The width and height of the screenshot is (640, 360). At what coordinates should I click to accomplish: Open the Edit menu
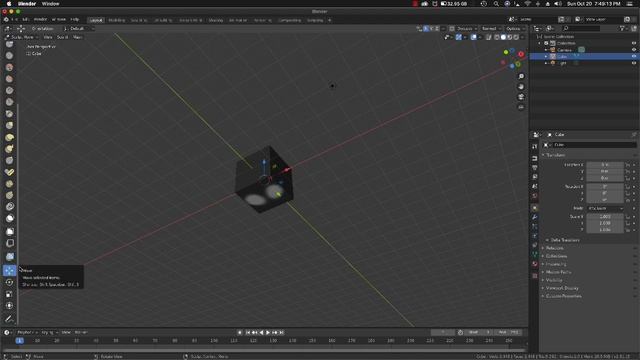click(25, 20)
